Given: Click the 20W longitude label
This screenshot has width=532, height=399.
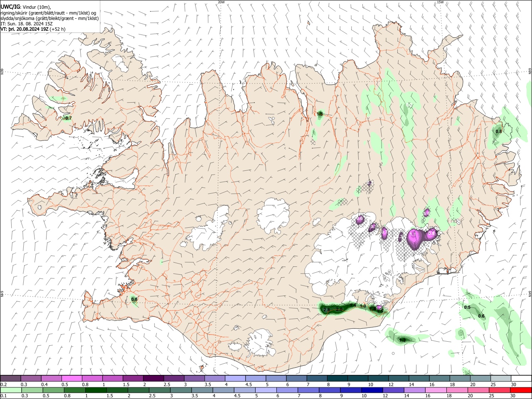Looking at the screenshot, I should [221, 2].
